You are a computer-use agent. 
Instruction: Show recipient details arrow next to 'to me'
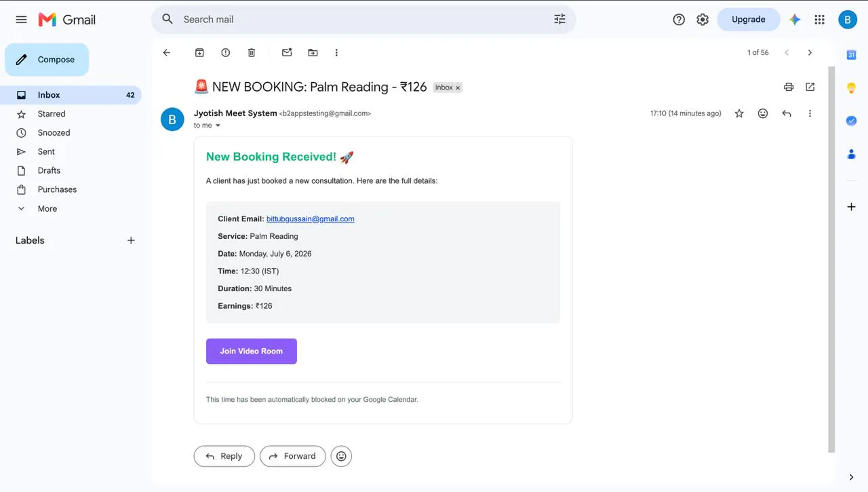tap(218, 126)
